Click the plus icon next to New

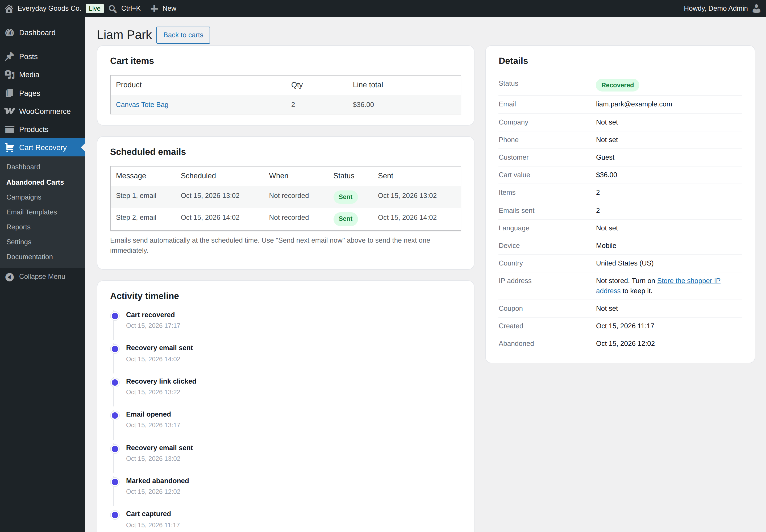coord(154,9)
